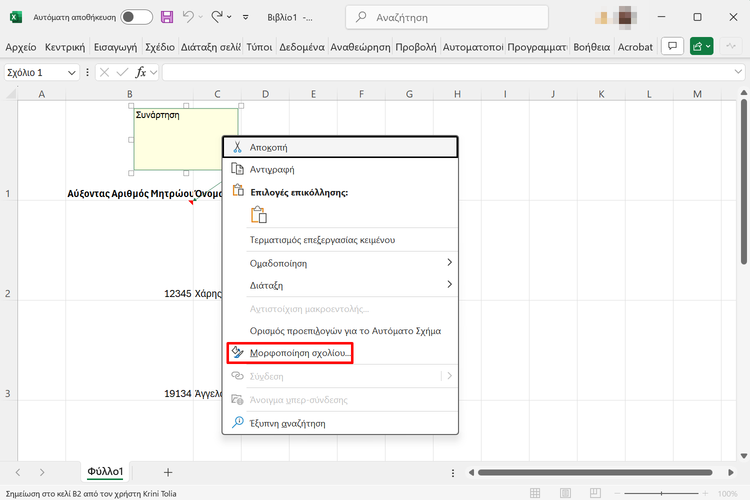Open Customize Quick Access Toolbar dropdown
The height and width of the screenshot is (500, 750).
pyautogui.click(x=245, y=17)
